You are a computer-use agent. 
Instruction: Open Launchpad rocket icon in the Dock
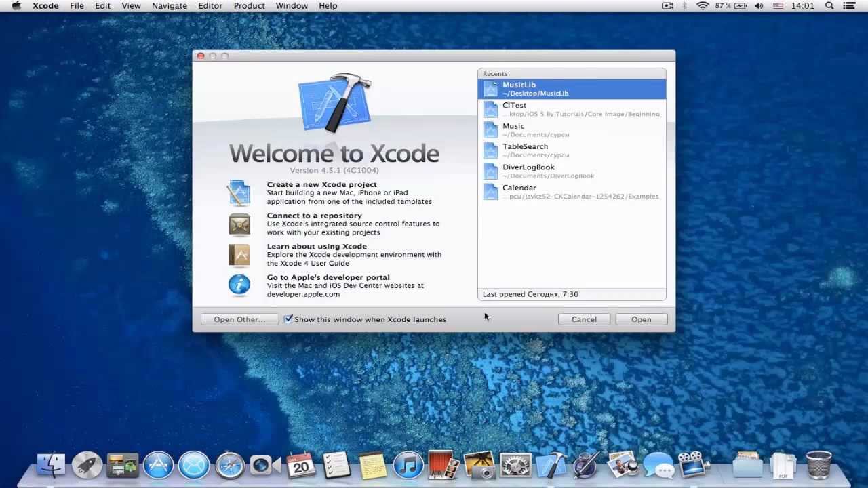tap(87, 466)
